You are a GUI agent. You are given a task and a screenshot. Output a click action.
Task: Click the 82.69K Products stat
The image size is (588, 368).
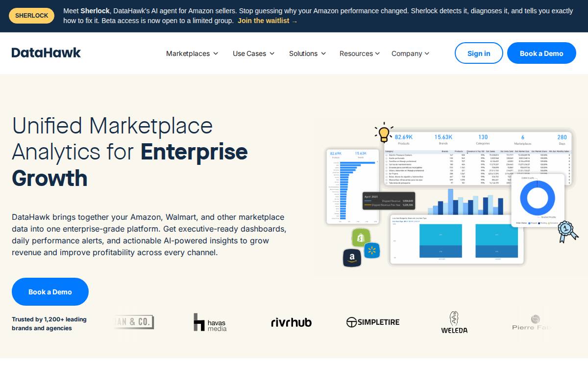404,139
